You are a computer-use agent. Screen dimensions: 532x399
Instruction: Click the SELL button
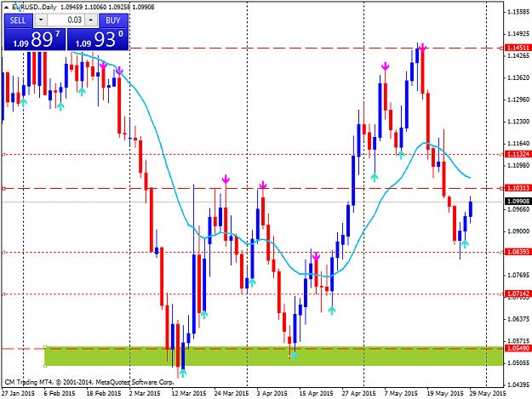point(19,20)
